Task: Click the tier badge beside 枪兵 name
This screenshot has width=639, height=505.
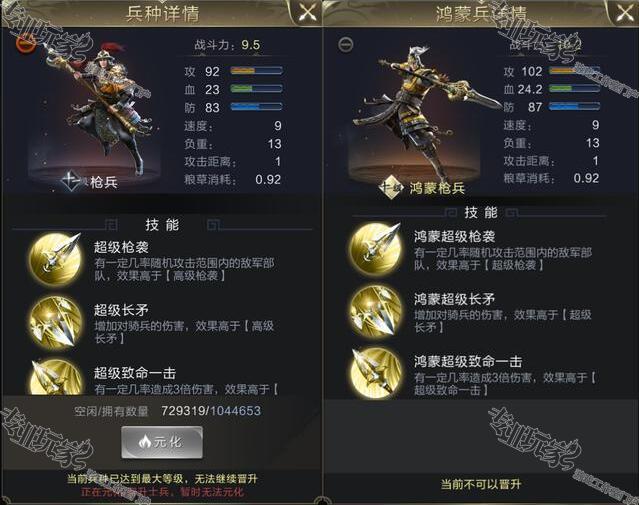Action: click(x=72, y=181)
